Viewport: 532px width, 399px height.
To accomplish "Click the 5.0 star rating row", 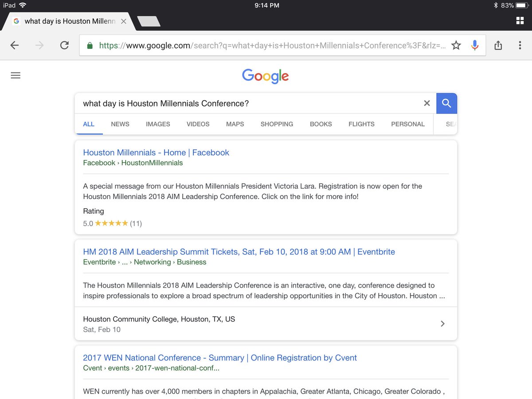I will [x=113, y=223].
